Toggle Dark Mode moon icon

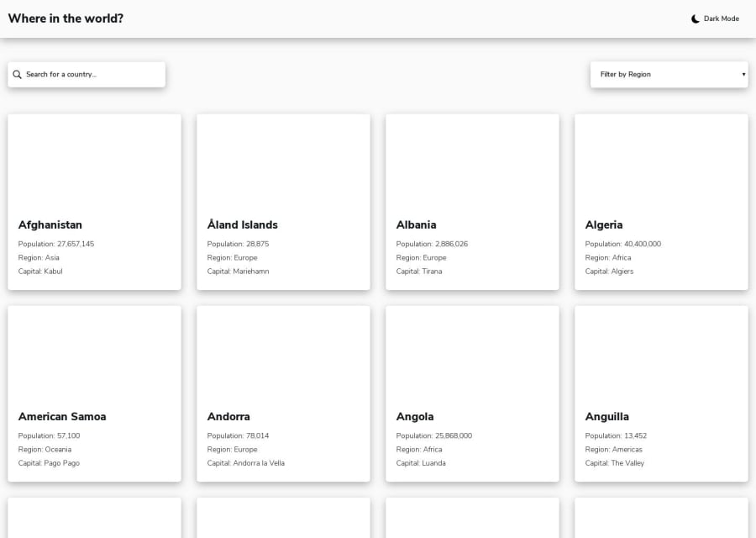(695, 18)
